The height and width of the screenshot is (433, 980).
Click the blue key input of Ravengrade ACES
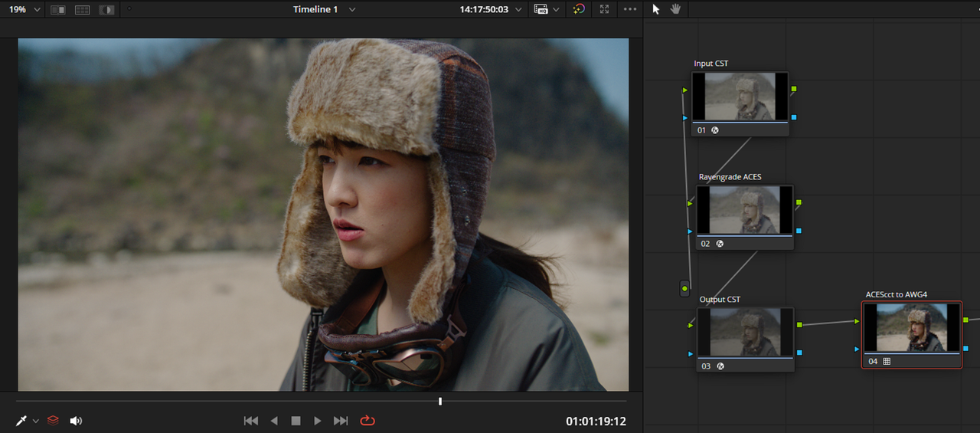click(x=691, y=231)
